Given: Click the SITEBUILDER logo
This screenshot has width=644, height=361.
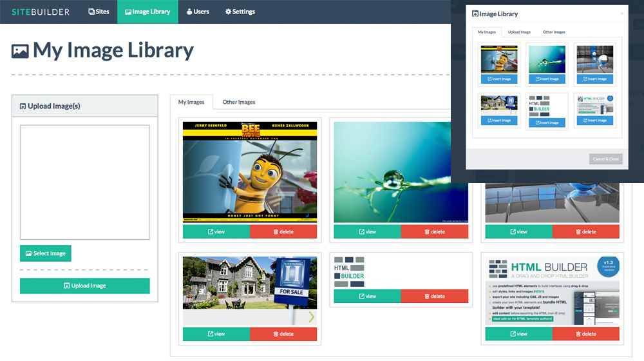Looking at the screenshot, I should (x=40, y=12).
